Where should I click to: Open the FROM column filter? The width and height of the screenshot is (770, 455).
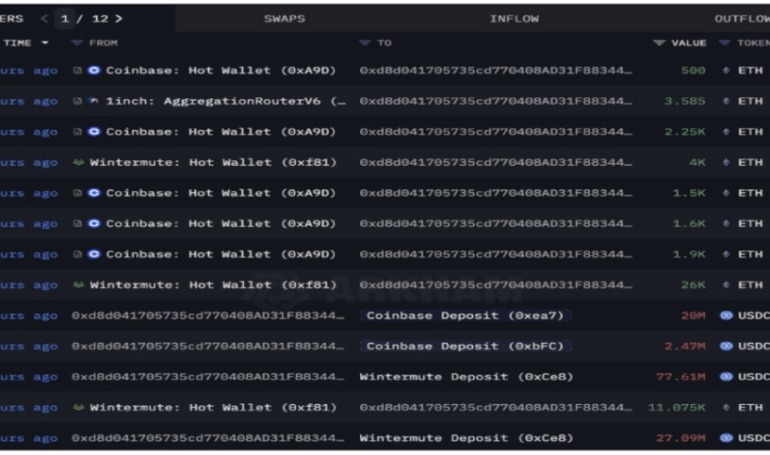tap(77, 43)
